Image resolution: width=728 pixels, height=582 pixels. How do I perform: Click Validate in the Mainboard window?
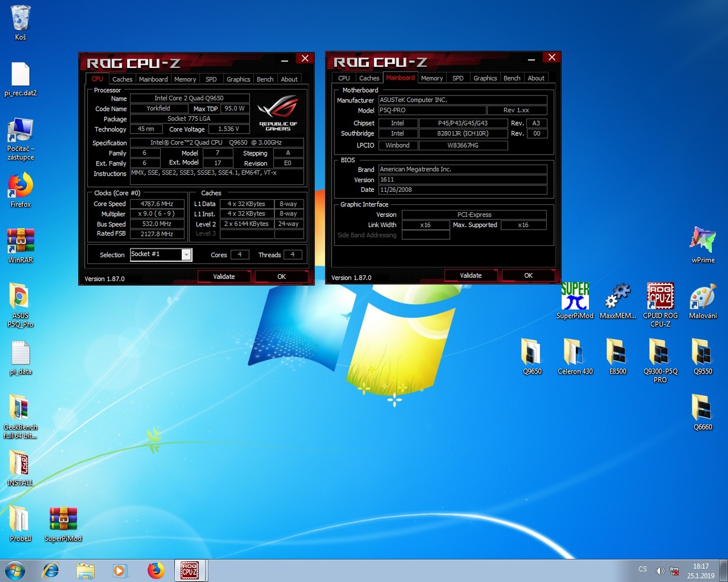[471, 275]
